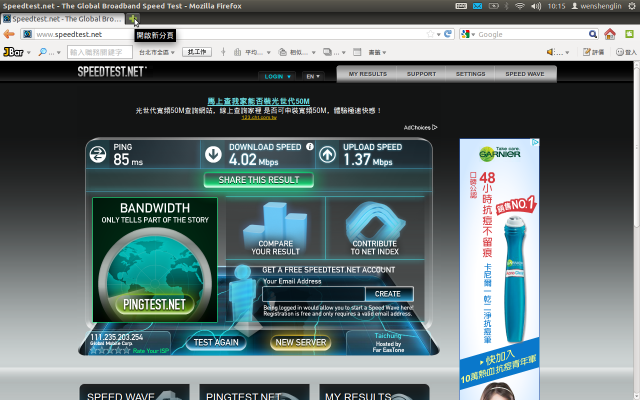Bookmark this page with the star icon
The height and width of the screenshot is (400, 640).
430,34
